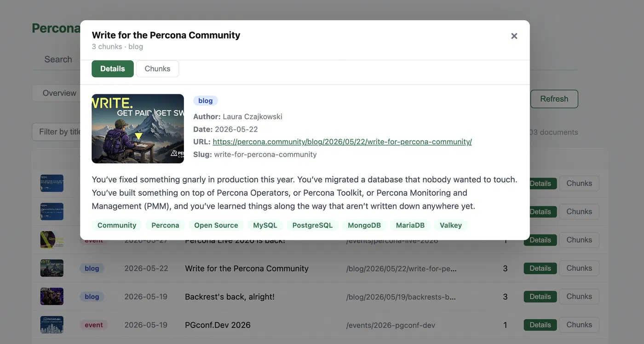Click the event badge in PGconf.Dev 2026 row
The image size is (644, 344).
(94, 325)
